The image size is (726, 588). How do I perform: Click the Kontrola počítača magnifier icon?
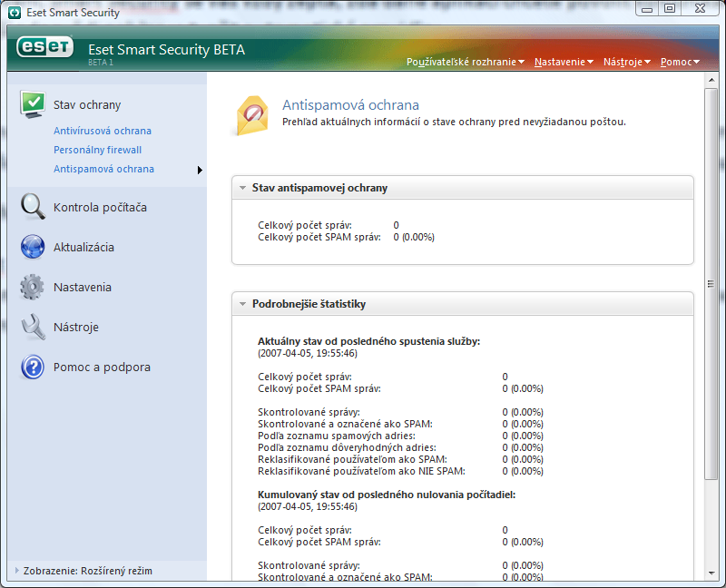click(33, 207)
